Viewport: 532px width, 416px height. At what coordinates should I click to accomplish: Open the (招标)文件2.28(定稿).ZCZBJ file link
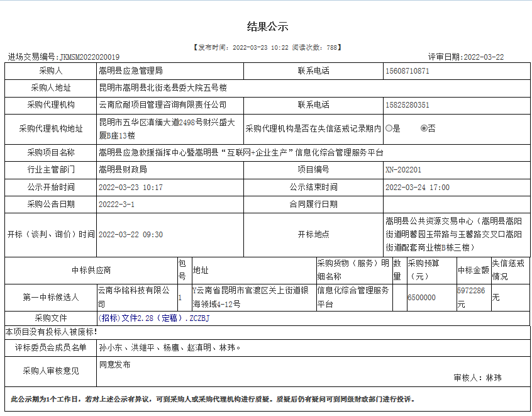[153, 318]
